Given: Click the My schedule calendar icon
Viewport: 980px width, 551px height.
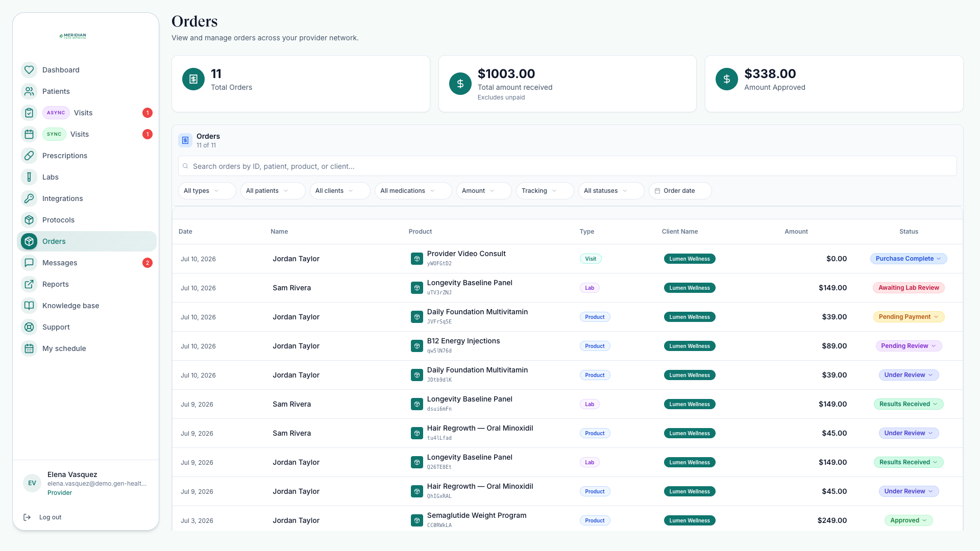Looking at the screenshot, I should coord(29,348).
